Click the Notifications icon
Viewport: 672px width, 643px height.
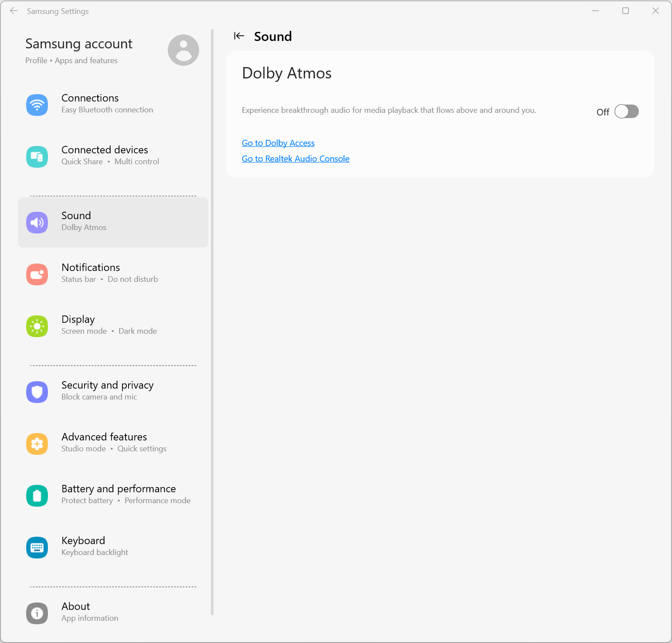(x=37, y=274)
